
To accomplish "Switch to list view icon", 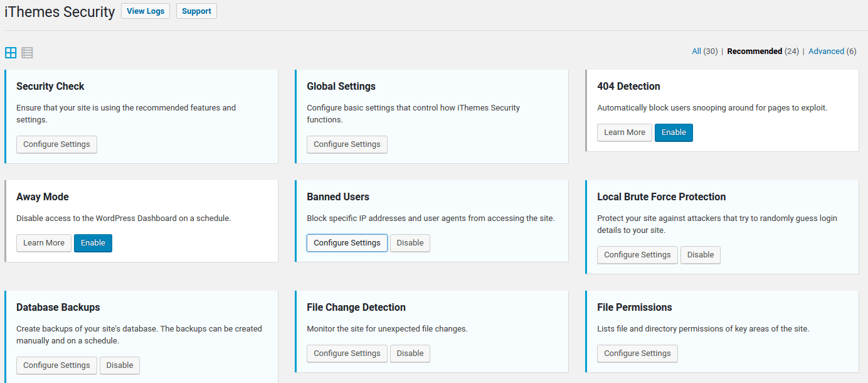I will (27, 53).
